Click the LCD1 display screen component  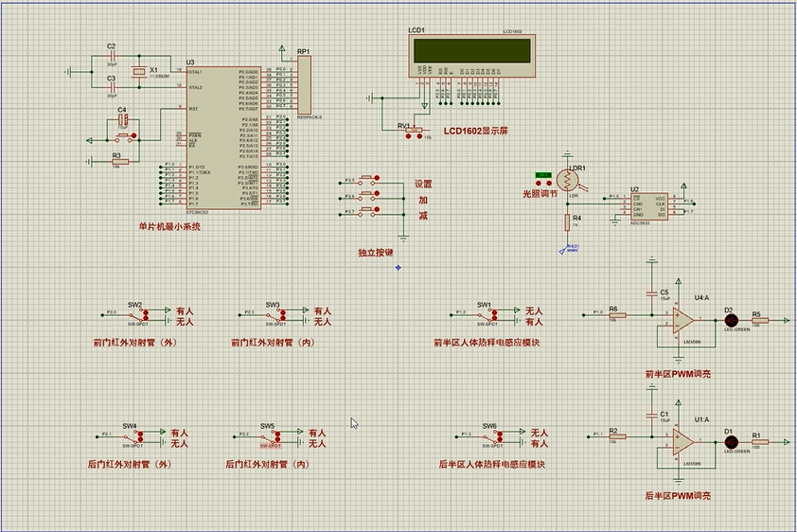pyautogui.click(x=470, y=50)
